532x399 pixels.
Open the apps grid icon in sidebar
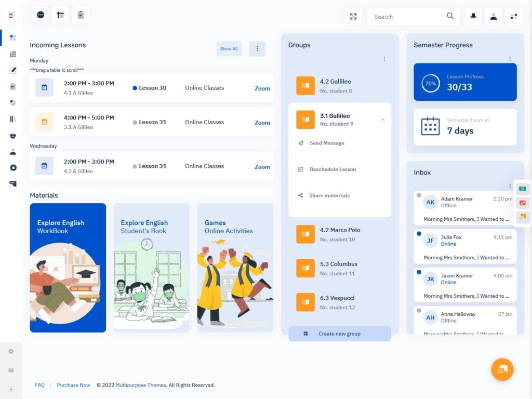[13, 54]
